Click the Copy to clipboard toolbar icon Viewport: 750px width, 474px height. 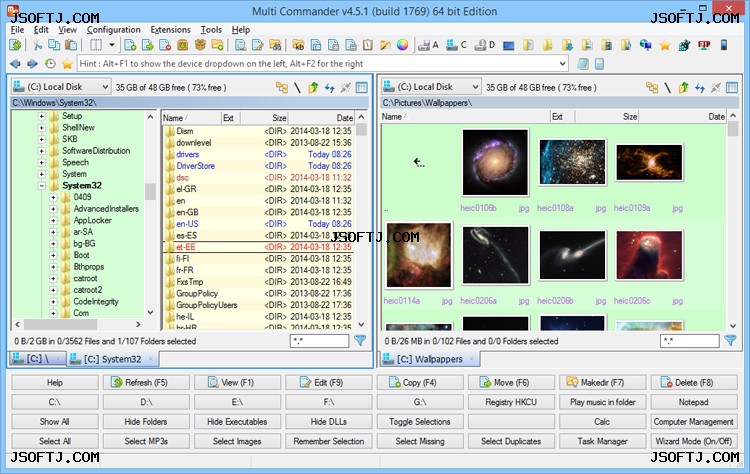(x=54, y=45)
